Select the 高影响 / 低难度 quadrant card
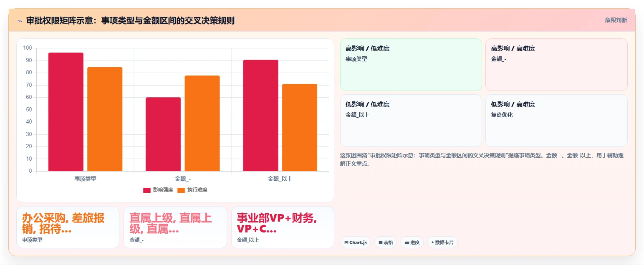 coord(411,65)
